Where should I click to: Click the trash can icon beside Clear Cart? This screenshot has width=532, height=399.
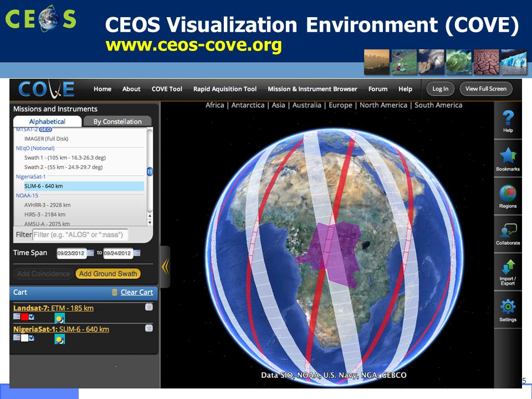click(x=115, y=292)
